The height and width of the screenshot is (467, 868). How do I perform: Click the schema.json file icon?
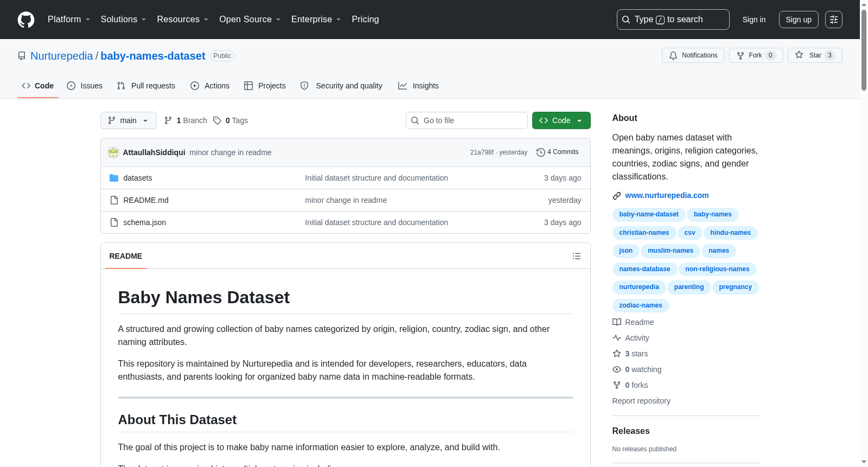[x=114, y=222]
